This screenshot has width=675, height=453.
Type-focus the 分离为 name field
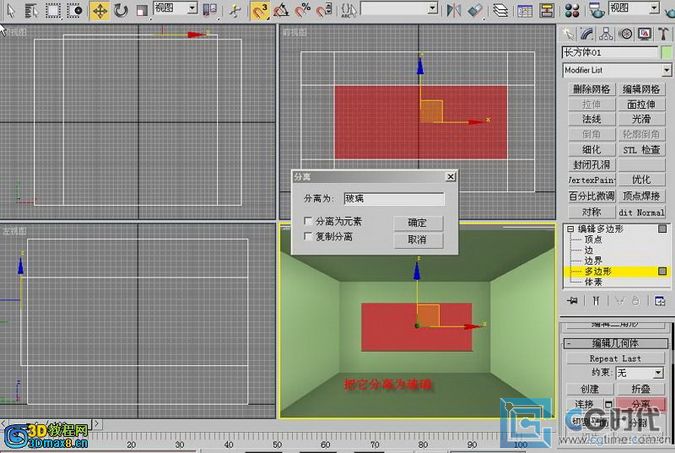pos(394,199)
